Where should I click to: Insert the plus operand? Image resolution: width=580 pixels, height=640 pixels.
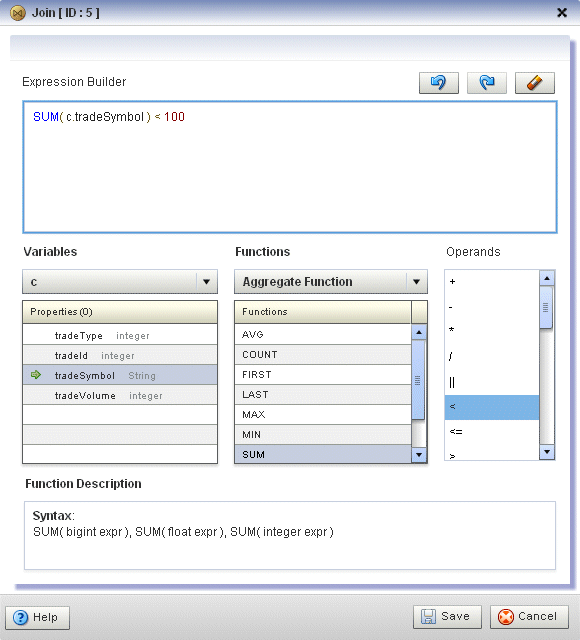[x=491, y=282]
